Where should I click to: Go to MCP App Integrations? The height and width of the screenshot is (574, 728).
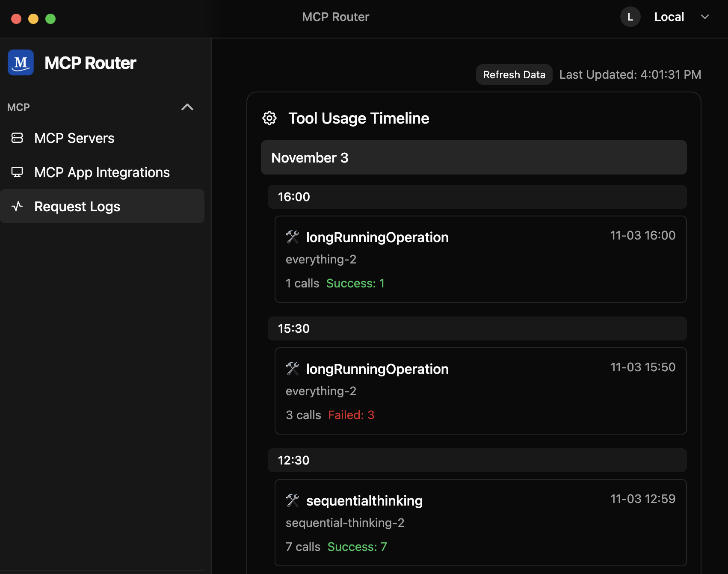tap(102, 172)
